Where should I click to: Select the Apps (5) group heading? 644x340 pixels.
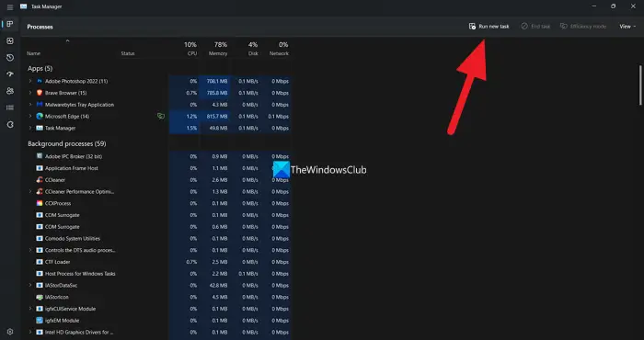(x=40, y=69)
